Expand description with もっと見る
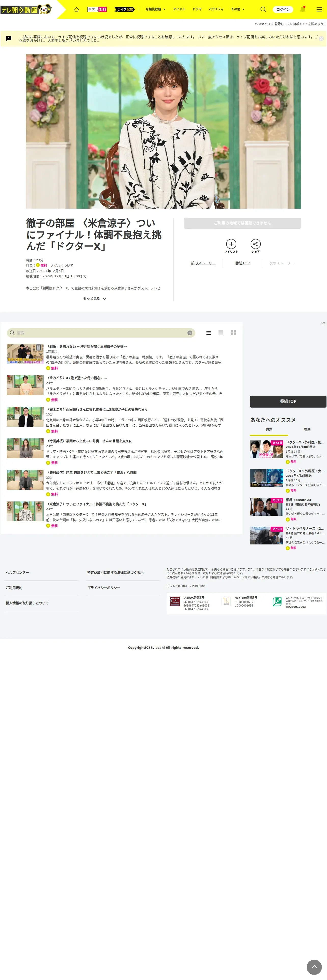This screenshot has height=980, width=327. pyautogui.click(x=94, y=299)
